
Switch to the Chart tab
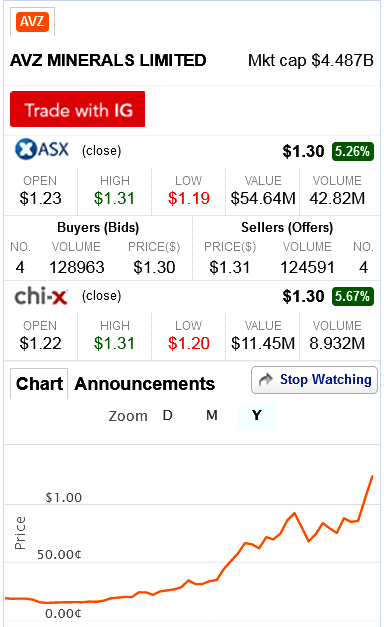tap(39, 384)
